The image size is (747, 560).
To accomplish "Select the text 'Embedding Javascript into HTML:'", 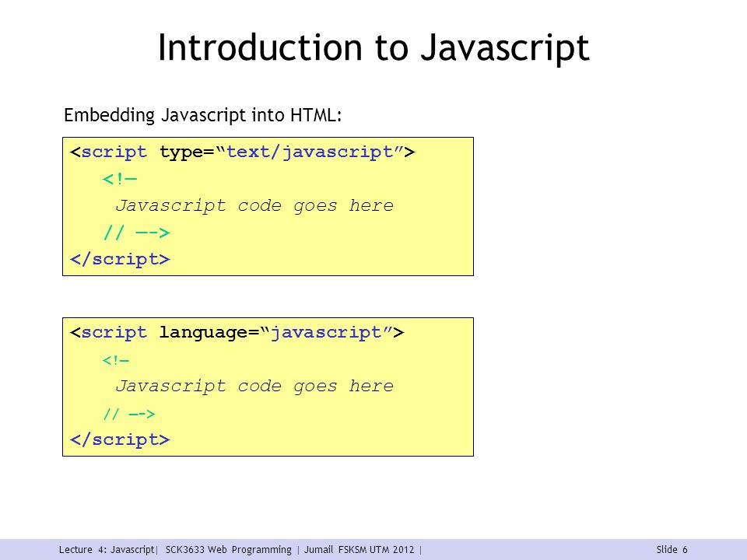I will point(203,115).
